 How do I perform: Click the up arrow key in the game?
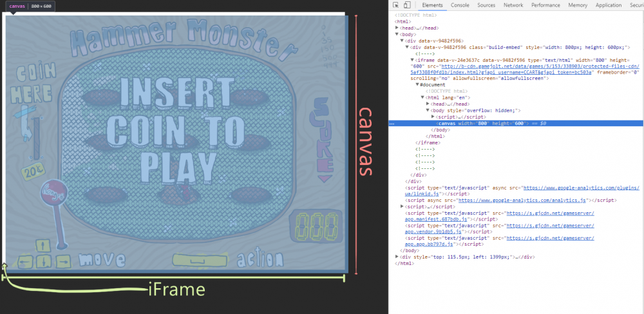[x=43, y=246]
